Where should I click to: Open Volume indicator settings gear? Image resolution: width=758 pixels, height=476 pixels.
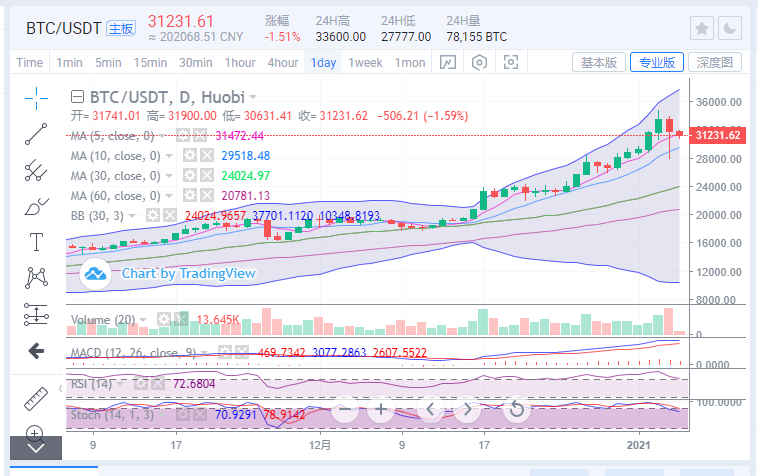(x=164, y=319)
